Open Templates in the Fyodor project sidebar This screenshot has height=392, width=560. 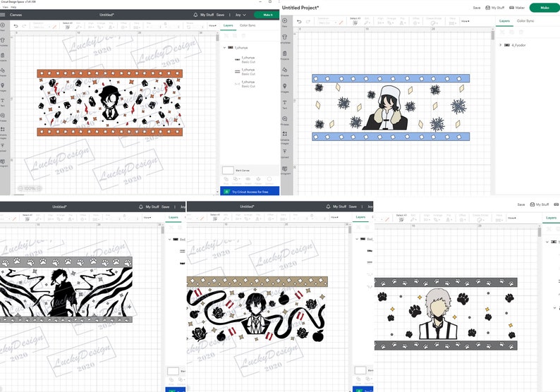[285, 37]
